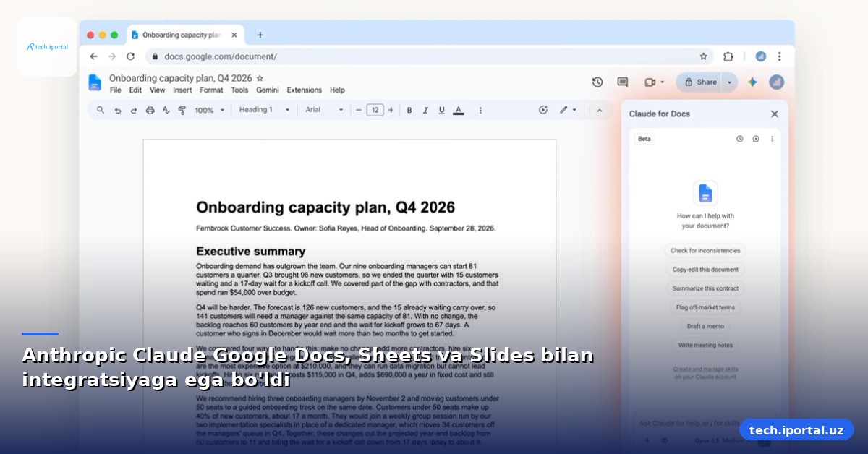The width and height of the screenshot is (868, 454).
Task: Open the text color picker
Action: tap(458, 110)
